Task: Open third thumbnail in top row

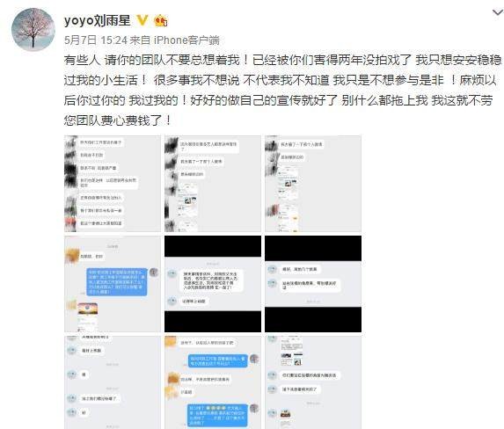Action: point(313,184)
